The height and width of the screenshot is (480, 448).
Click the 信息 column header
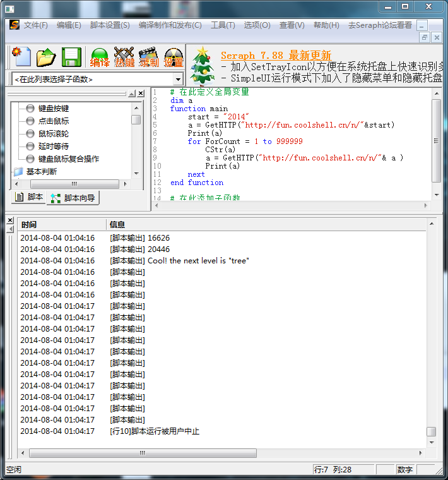pos(266,225)
